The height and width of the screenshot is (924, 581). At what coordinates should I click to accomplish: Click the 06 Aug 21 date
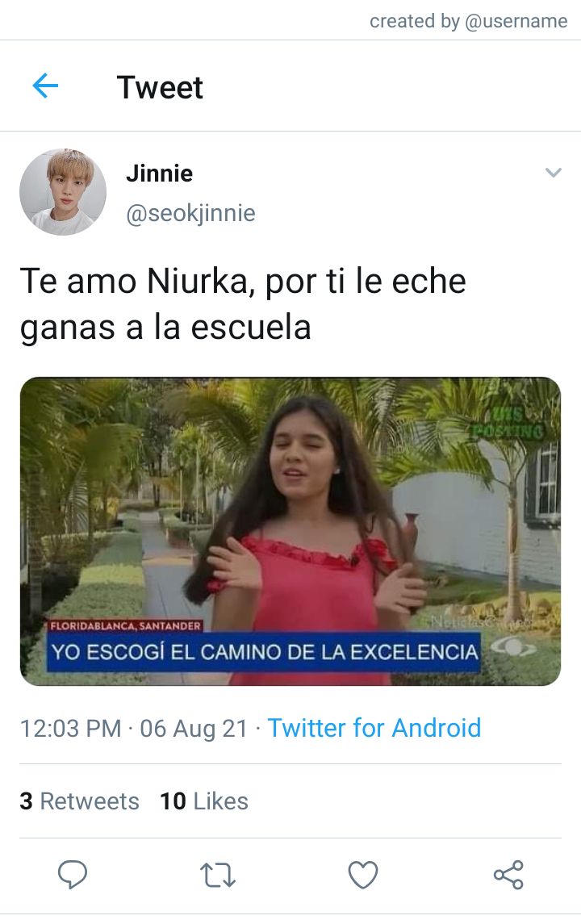[194, 729]
